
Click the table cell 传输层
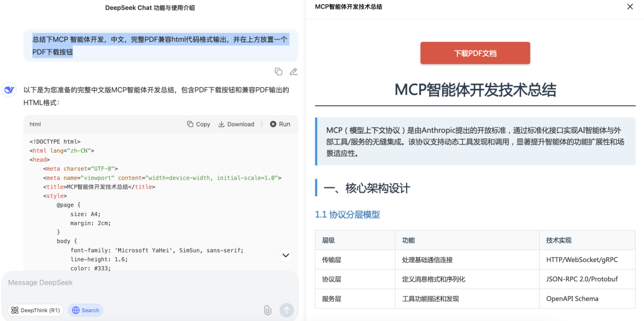(332, 260)
